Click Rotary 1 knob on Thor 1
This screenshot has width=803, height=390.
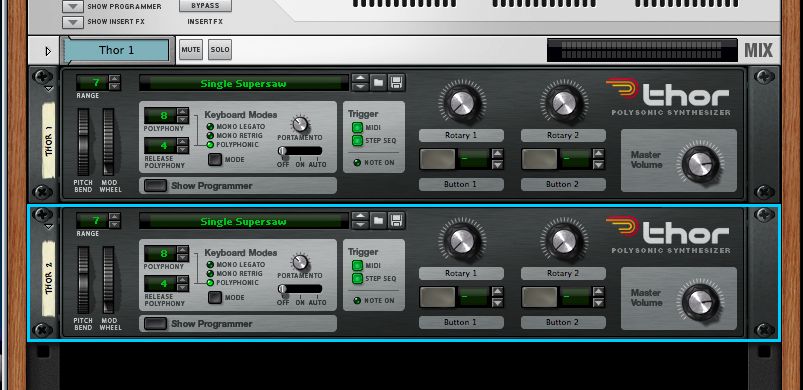[x=461, y=102]
